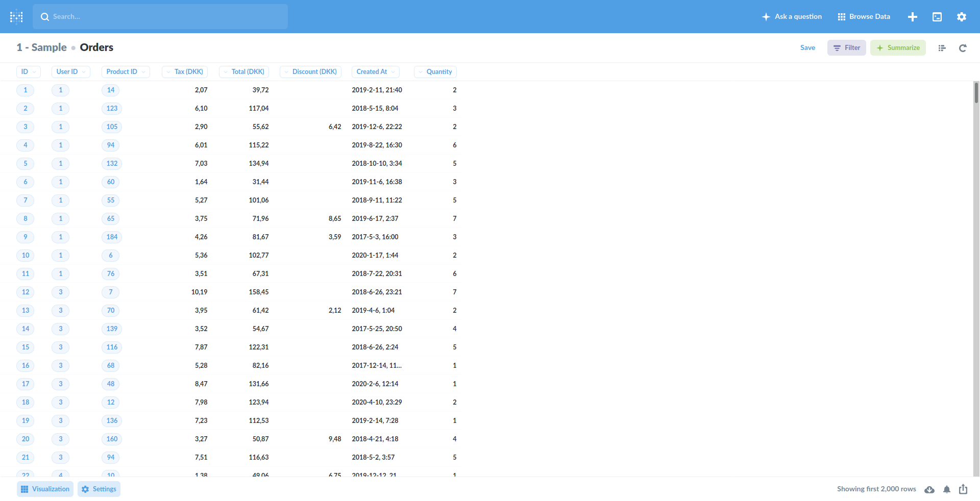Open the table Settings tab

pyautogui.click(x=99, y=489)
